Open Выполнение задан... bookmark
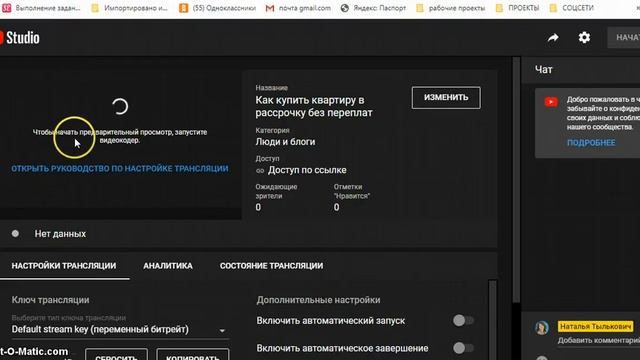The image size is (640, 360). tap(41, 8)
